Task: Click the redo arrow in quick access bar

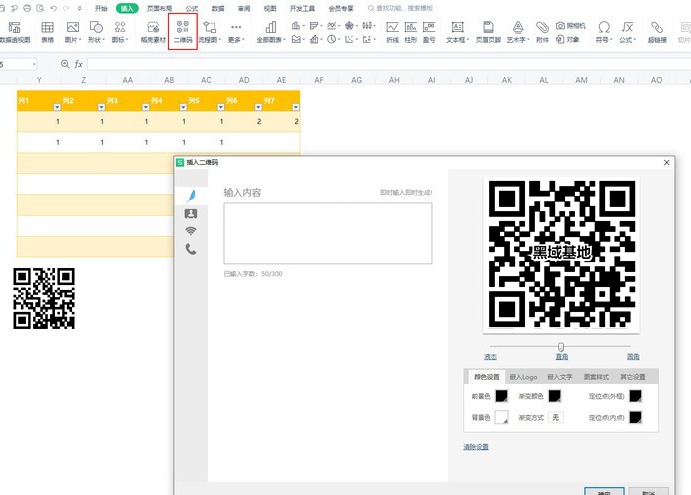Action: 66,8
